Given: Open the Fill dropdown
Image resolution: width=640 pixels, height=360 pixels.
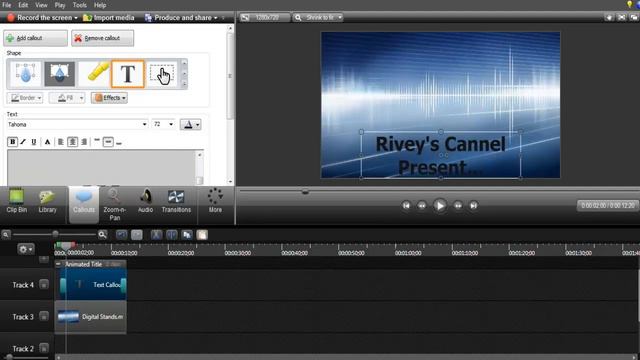Looking at the screenshot, I should coord(67,98).
